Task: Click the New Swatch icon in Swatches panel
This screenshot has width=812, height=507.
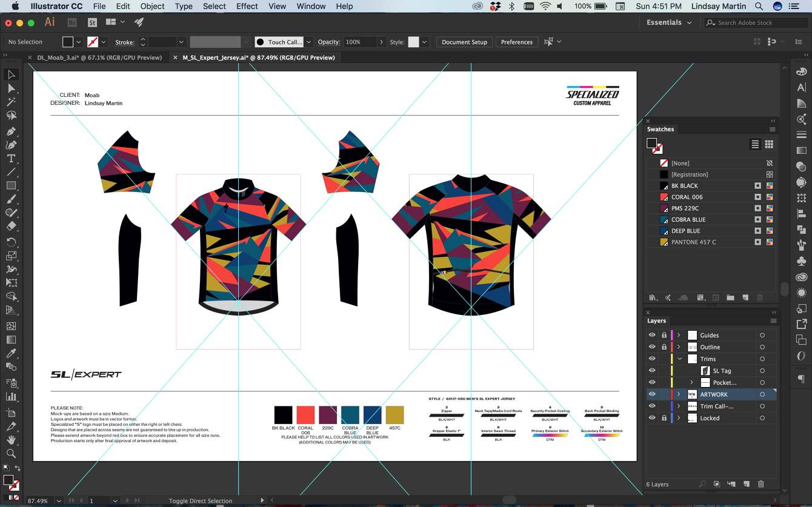Action: pos(745,297)
